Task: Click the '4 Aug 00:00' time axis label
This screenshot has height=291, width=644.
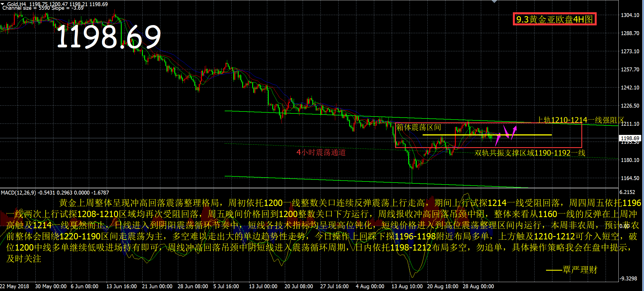Action: tap(370, 286)
